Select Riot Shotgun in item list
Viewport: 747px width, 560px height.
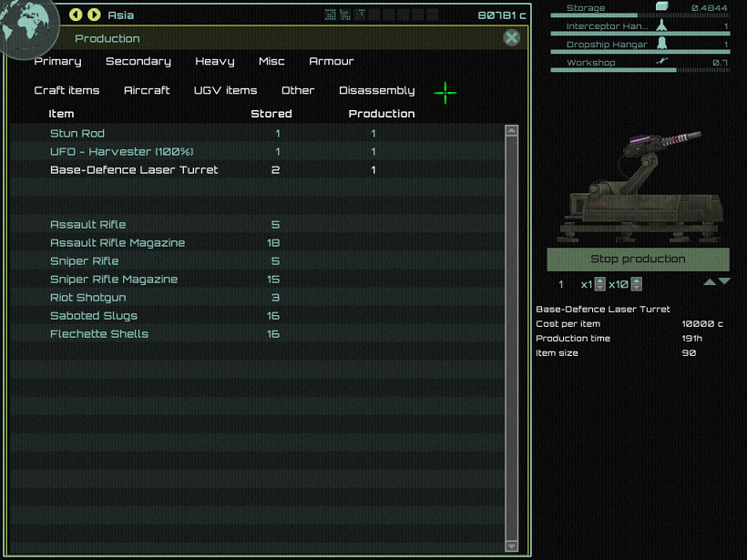tap(257, 298)
